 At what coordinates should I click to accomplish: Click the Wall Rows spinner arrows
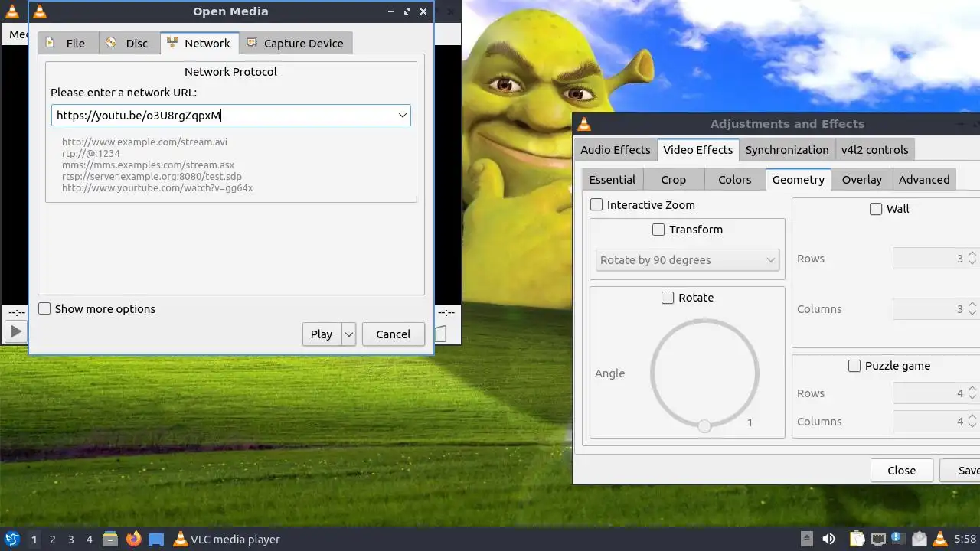pos(972,258)
